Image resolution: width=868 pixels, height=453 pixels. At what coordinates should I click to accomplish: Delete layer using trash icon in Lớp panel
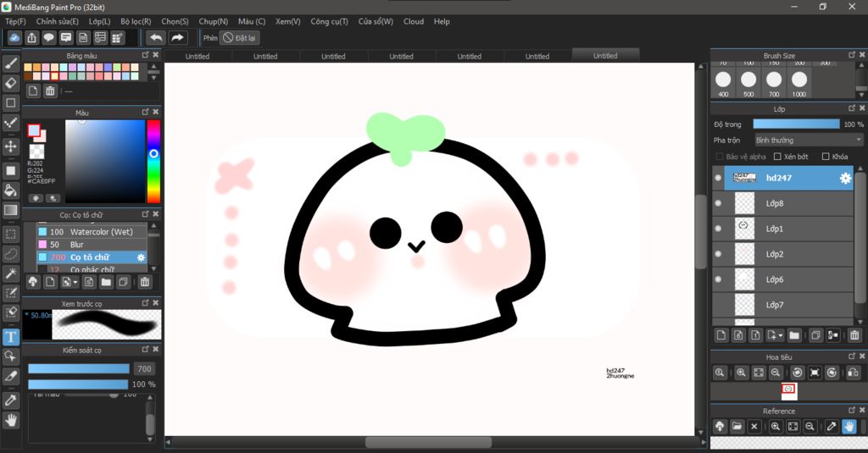(x=854, y=335)
